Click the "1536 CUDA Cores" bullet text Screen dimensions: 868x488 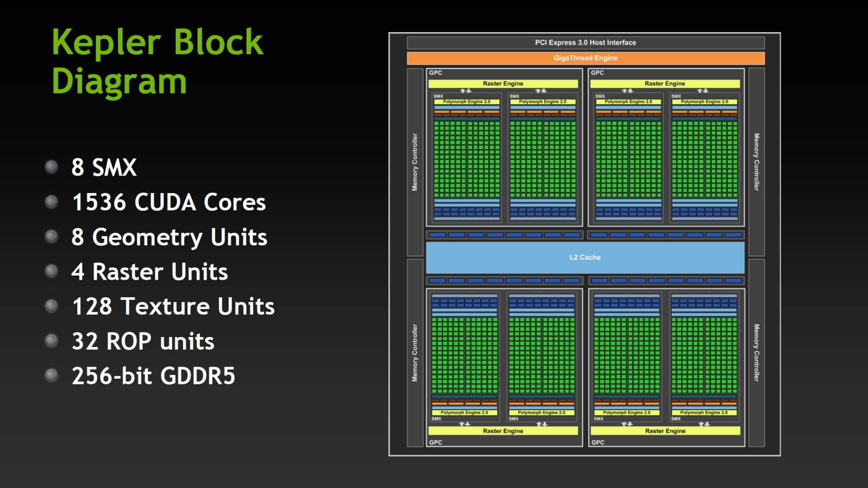click(x=169, y=202)
